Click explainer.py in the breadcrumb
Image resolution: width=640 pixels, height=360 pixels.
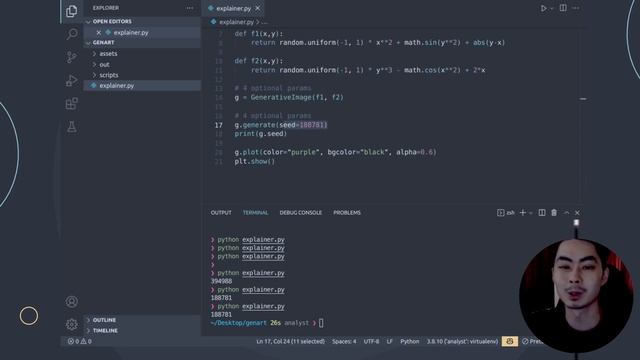point(236,22)
